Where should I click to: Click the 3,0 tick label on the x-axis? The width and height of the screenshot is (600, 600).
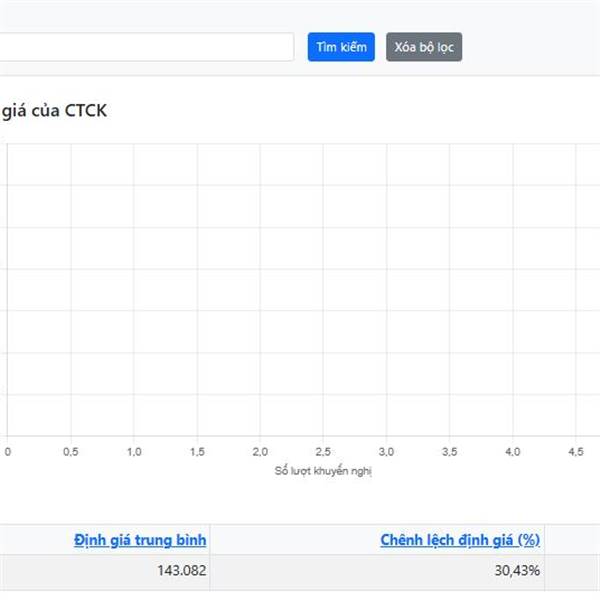tap(386, 452)
